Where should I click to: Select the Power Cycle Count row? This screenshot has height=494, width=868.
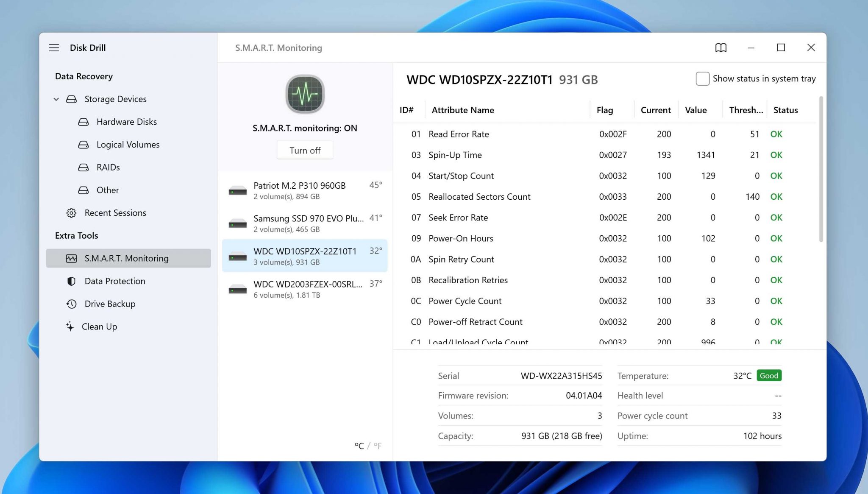coord(604,301)
